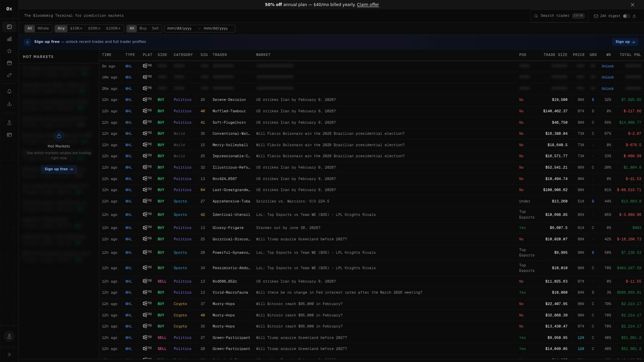Select the $100K+ trade size filter

[x=113, y=28]
